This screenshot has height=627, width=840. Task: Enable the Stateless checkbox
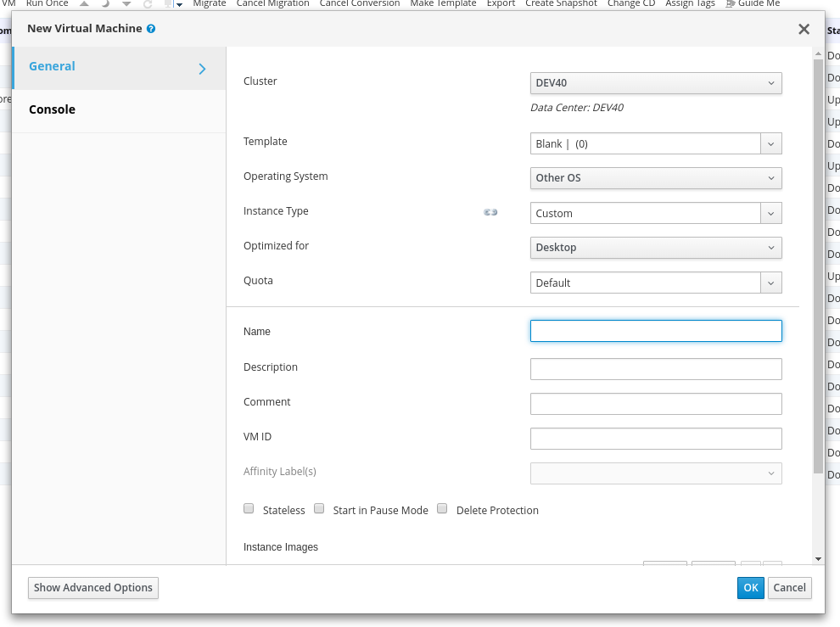point(249,509)
